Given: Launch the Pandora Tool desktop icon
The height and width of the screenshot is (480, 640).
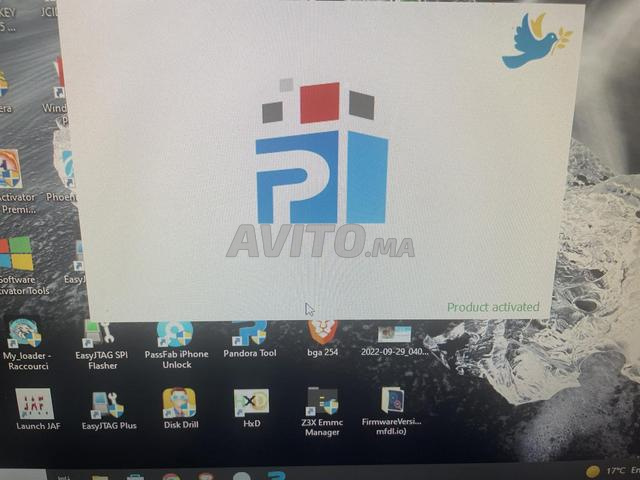Looking at the screenshot, I should [x=250, y=340].
